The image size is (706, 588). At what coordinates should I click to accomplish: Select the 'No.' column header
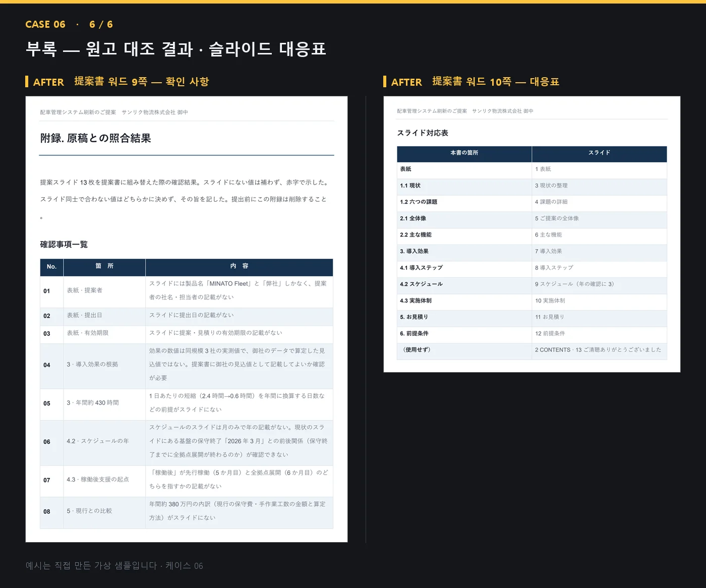coord(51,267)
